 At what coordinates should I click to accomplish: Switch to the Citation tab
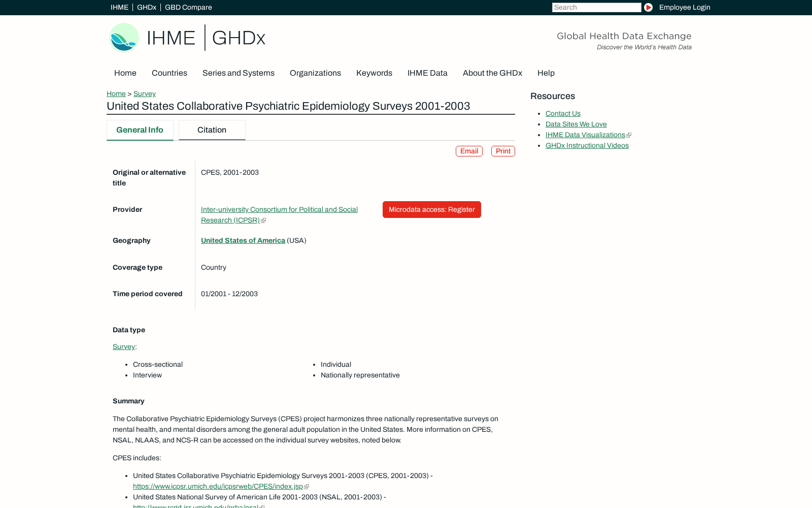tap(212, 130)
